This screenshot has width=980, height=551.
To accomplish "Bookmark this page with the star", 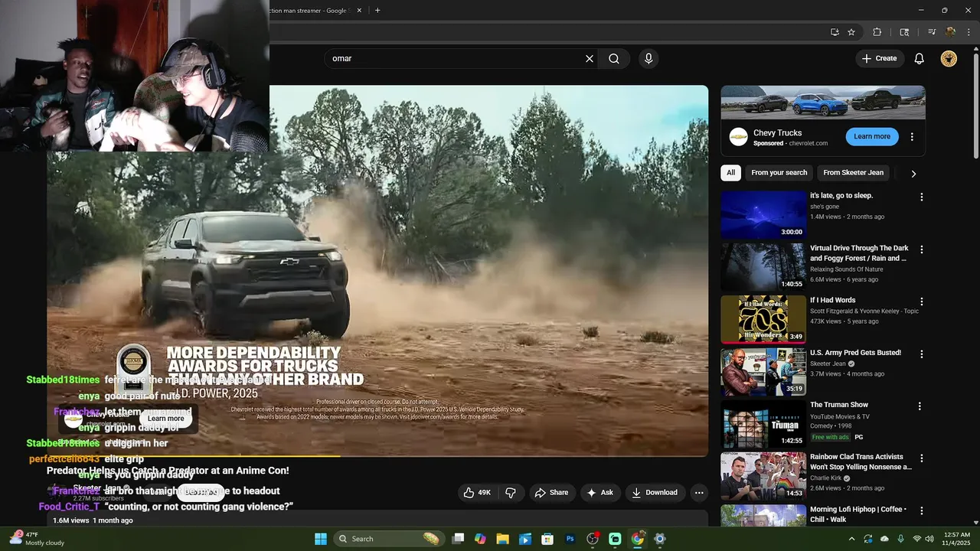I will 851,32.
